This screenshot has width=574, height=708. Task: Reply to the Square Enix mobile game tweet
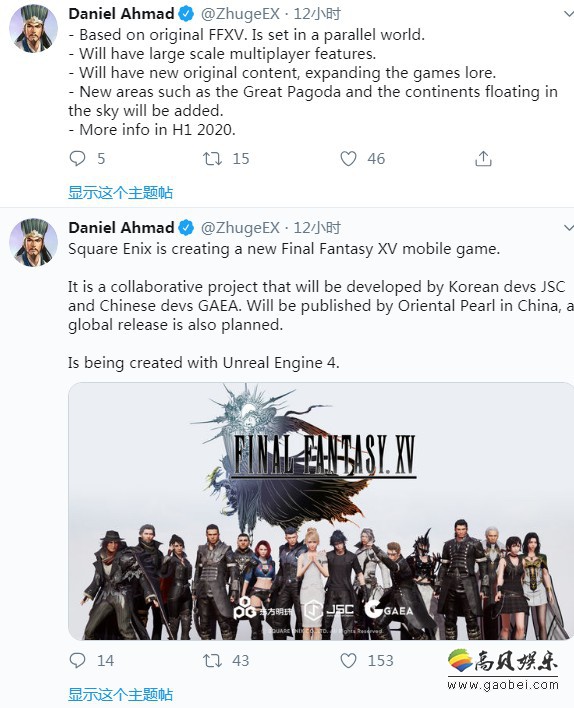[x=77, y=661]
